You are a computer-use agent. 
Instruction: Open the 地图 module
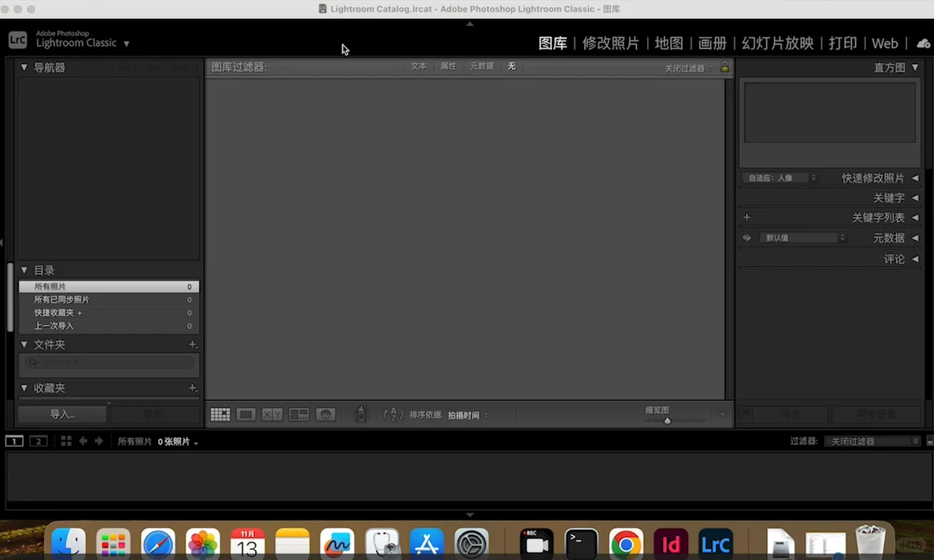pos(668,43)
